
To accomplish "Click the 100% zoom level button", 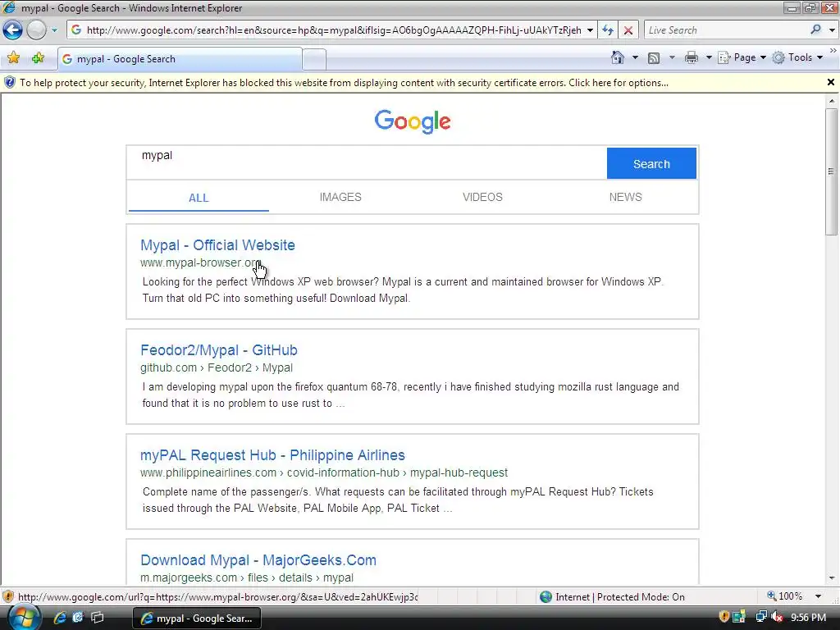I will click(x=785, y=596).
